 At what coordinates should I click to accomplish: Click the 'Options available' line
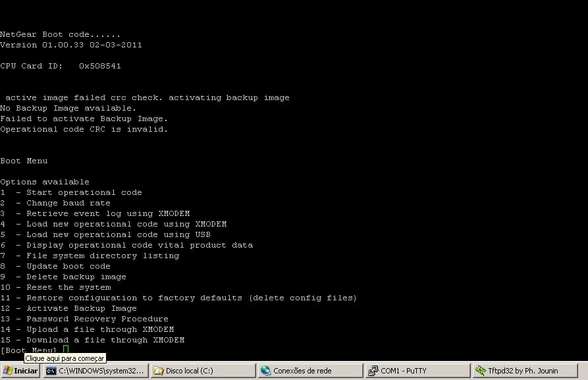tap(45, 182)
